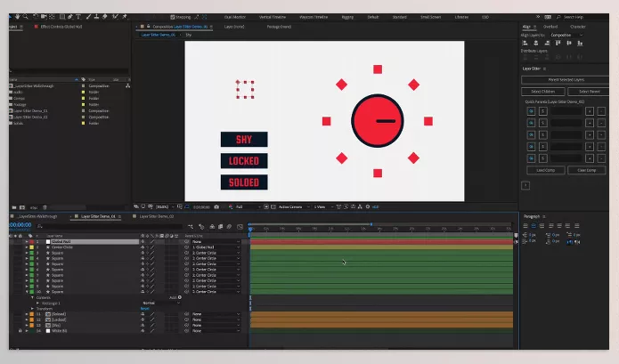The height and width of the screenshot is (364, 619).
Task: Click the Parent Selected Layers button
Action: (x=566, y=80)
